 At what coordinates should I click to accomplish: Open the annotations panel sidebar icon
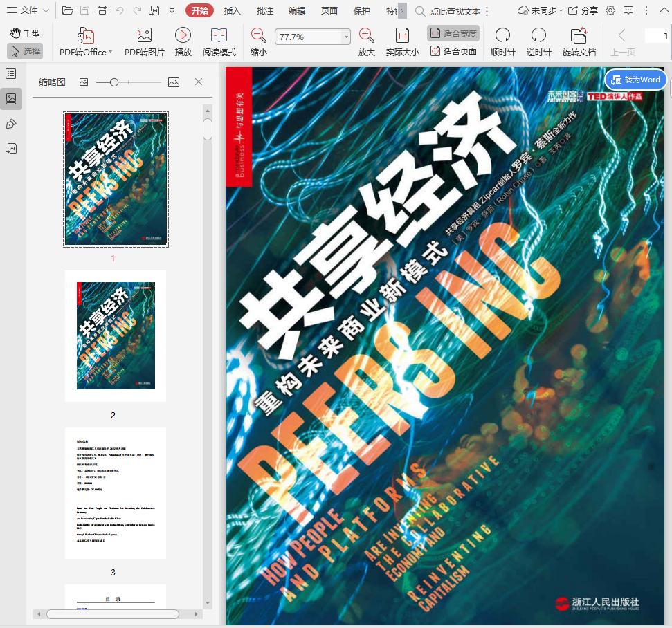coord(11,124)
